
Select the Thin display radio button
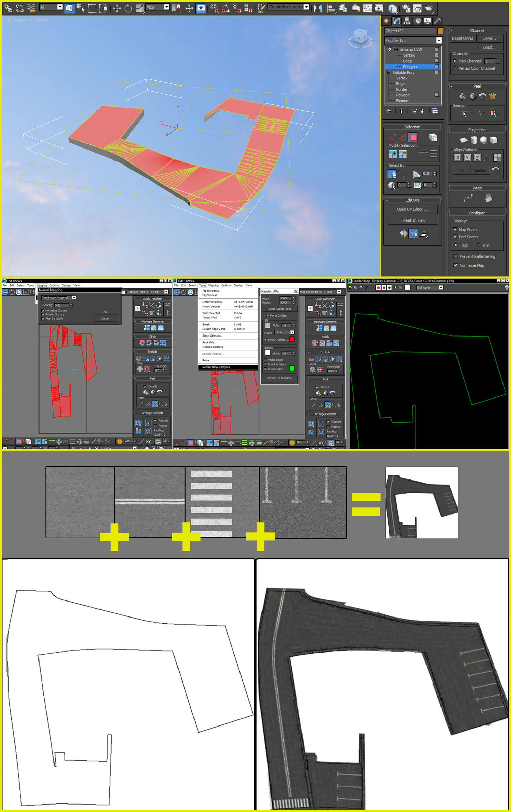pos(478,245)
